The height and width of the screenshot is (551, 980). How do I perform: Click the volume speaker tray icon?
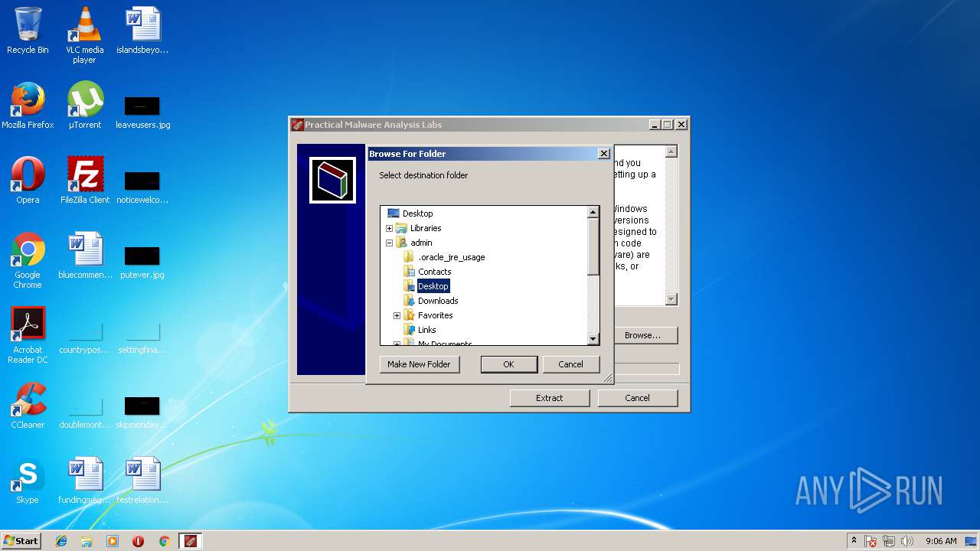click(x=907, y=541)
